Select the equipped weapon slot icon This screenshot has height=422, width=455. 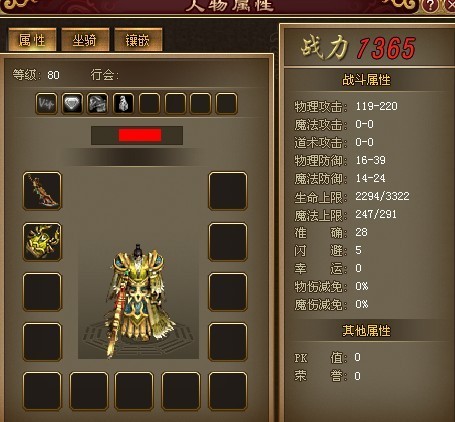point(42,191)
